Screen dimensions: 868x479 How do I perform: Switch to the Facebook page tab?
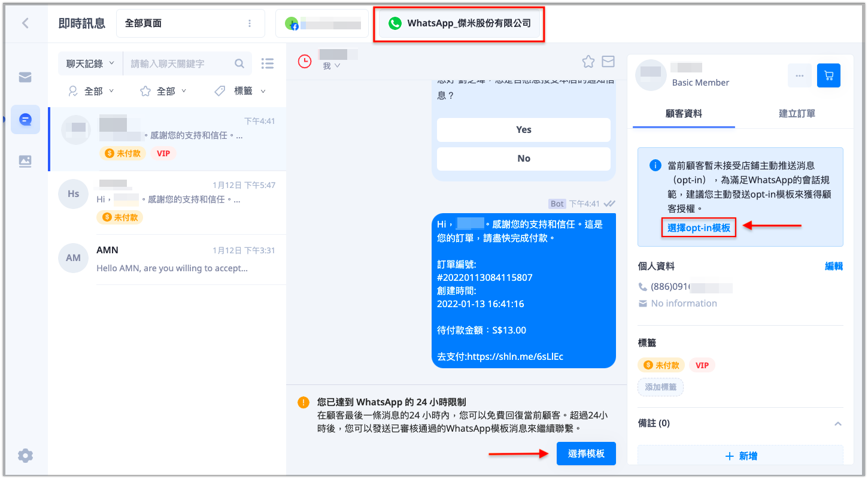322,23
